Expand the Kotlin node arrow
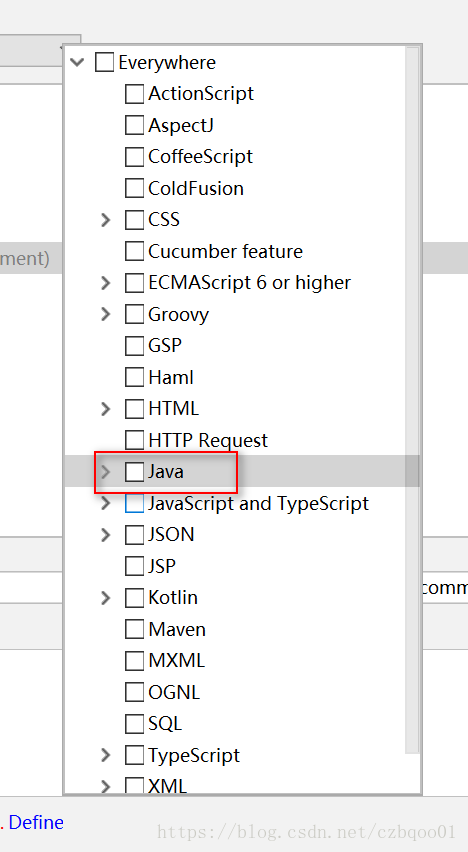This screenshot has height=852, width=468. point(106,598)
